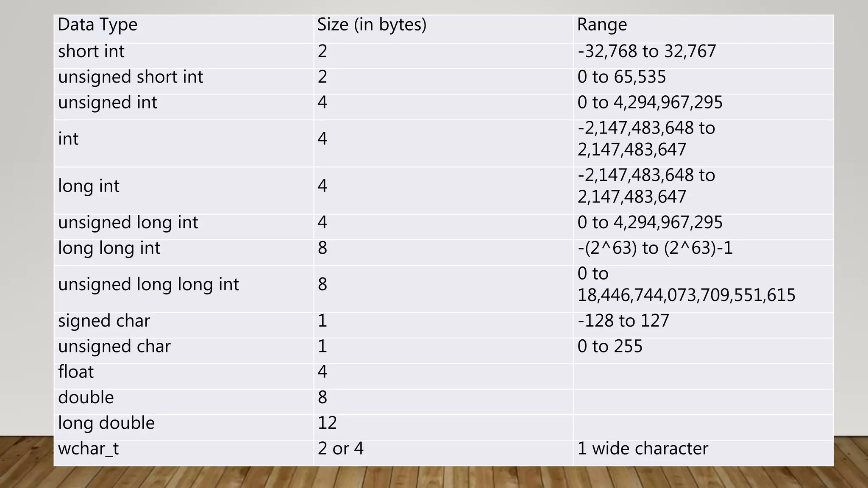Select the 'long double' cell
868x488 pixels.
point(184,427)
